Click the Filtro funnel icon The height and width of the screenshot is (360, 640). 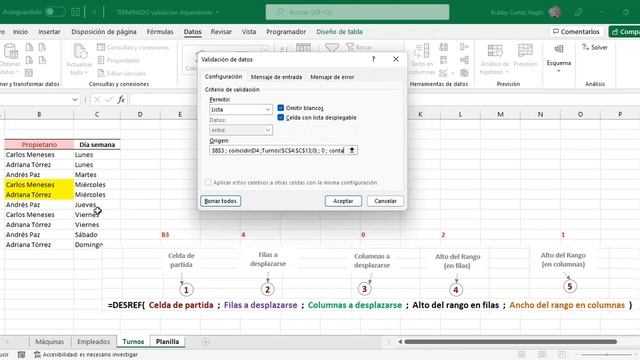click(x=332, y=47)
